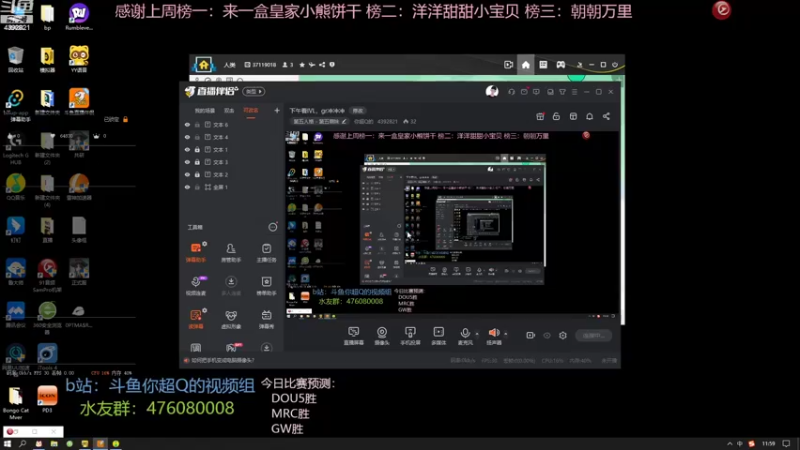Image resolution: width=800 pixels, height=450 pixels.
Task: Click the start/stop streaming button at bottom right
Action: (x=593, y=335)
